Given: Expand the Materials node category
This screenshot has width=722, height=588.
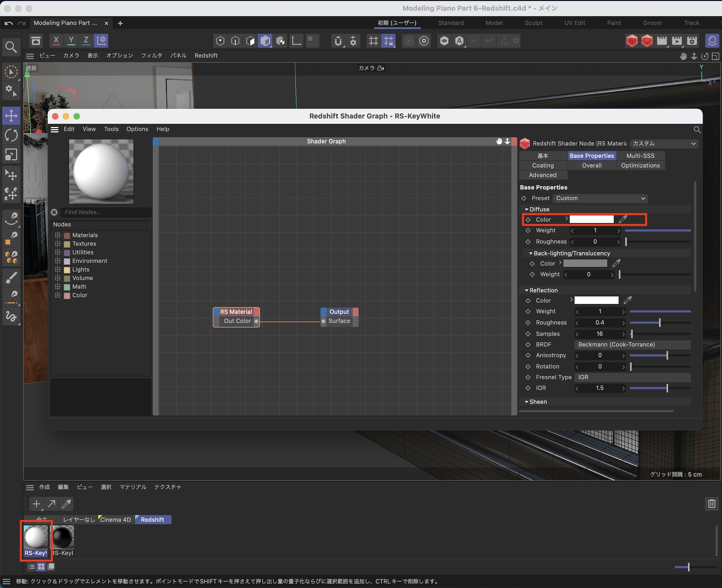Looking at the screenshot, I should pyautogui.click(x=57, y=235).
